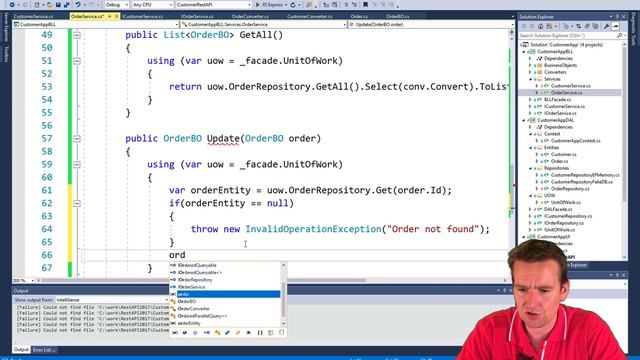640x360 pixels.
Task: Open UnitOfWork.cs in Solution Explorer
Action: tap(566, 202)
